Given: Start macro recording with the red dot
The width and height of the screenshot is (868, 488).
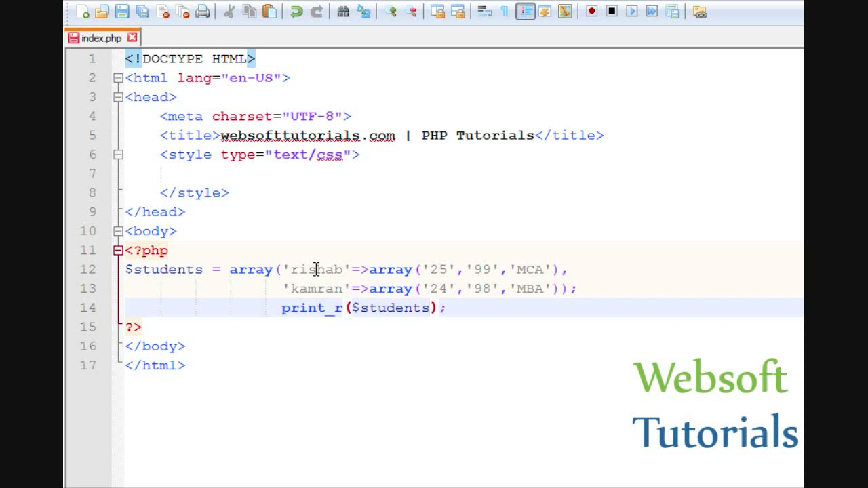Looking at the screenshot, I should pyautogui.click(x=591, y=12).
